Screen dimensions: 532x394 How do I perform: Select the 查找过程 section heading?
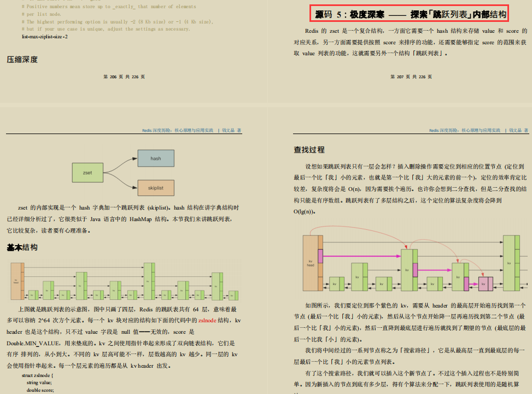(x=309, y=150)
